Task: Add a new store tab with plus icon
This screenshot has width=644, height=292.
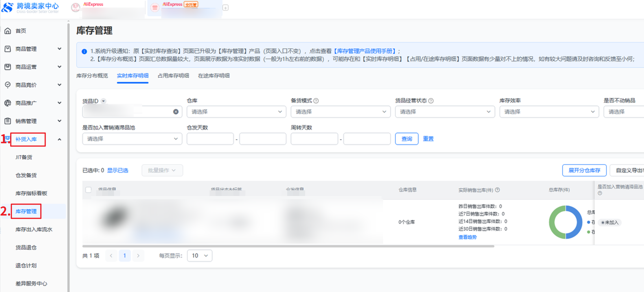Action: click(225, 8)
